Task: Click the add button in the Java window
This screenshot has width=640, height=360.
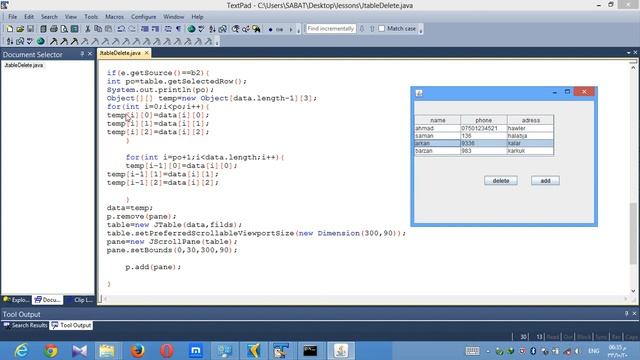Action: click(x=545, y=180)
